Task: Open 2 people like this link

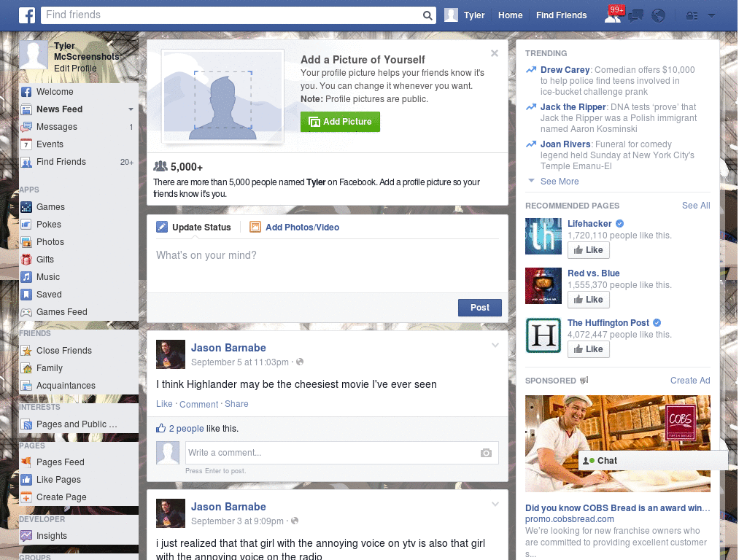Action: pos(186,429)
